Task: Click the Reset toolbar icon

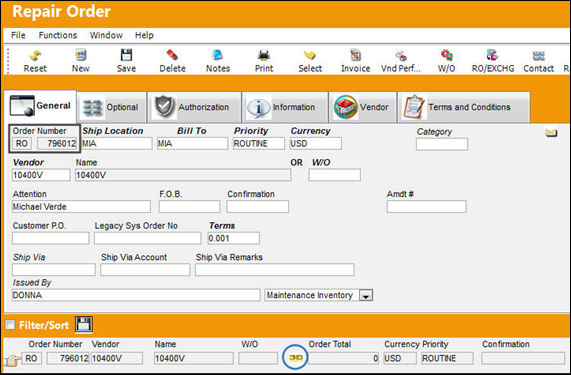Action: (35, 61)
